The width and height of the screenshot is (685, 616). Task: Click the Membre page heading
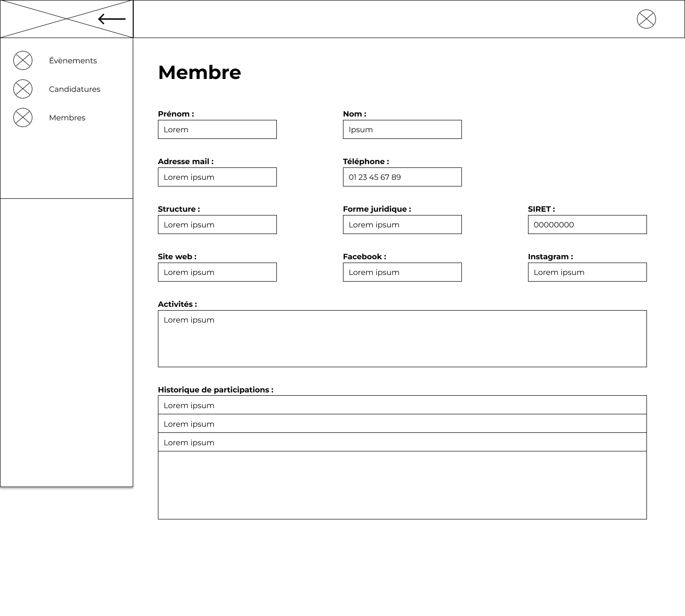click(199, 72)
